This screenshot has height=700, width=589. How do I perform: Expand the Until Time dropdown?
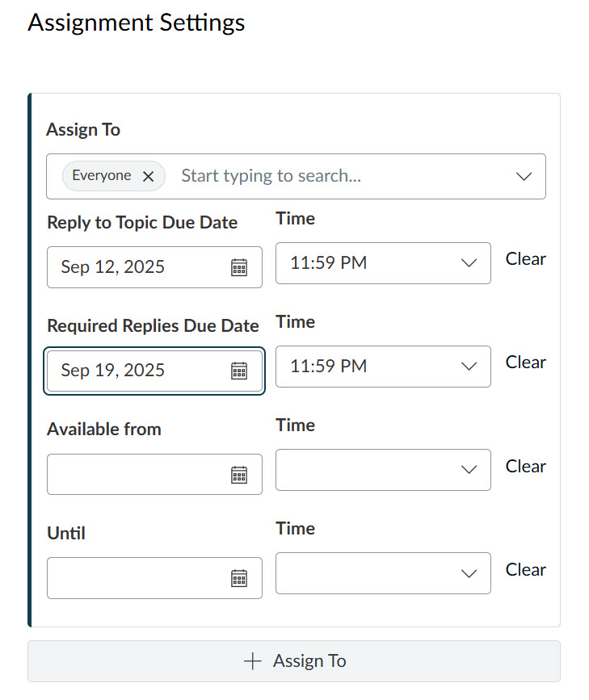click(x=469, y=573)
